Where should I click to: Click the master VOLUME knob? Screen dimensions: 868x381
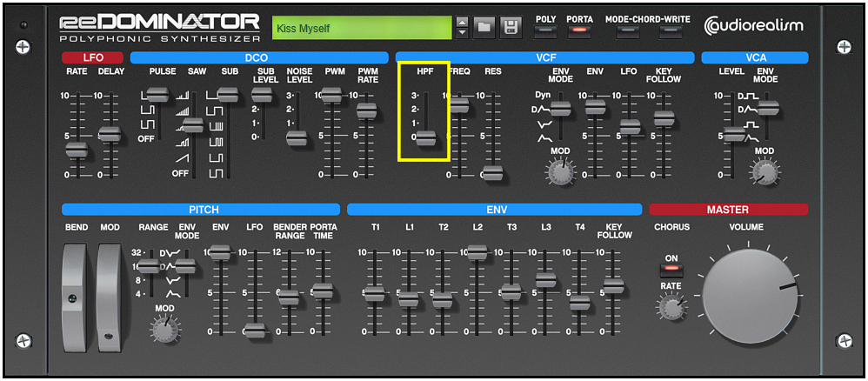(x=750, y=297)
